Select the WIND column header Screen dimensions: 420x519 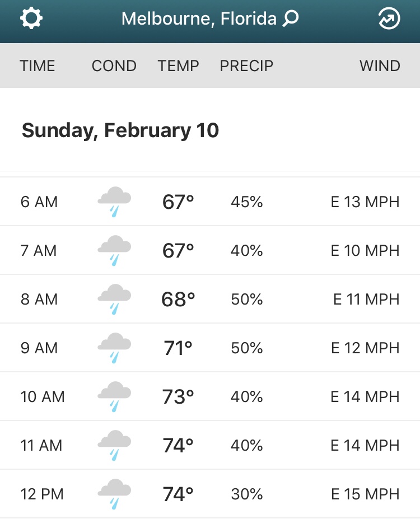pos(380,66)
